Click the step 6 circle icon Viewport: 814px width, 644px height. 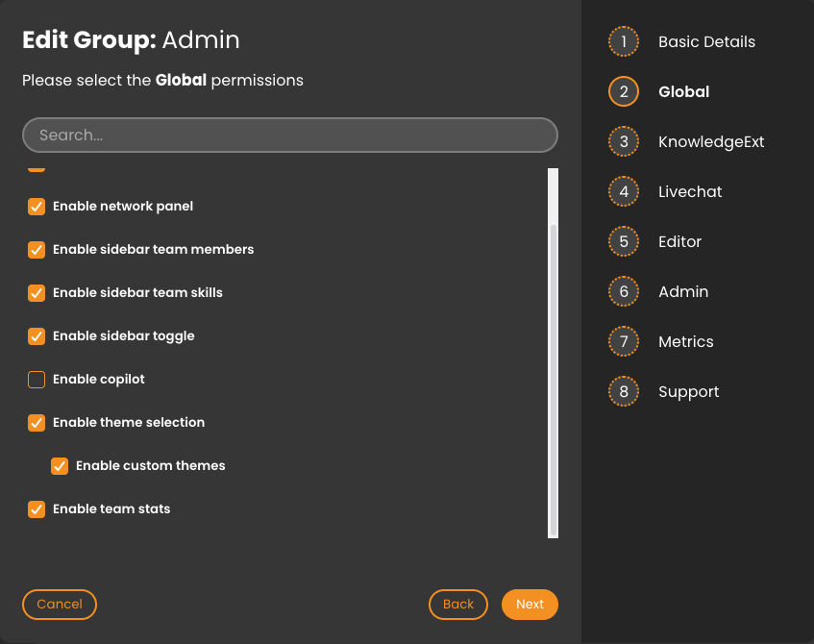point(624,292)
